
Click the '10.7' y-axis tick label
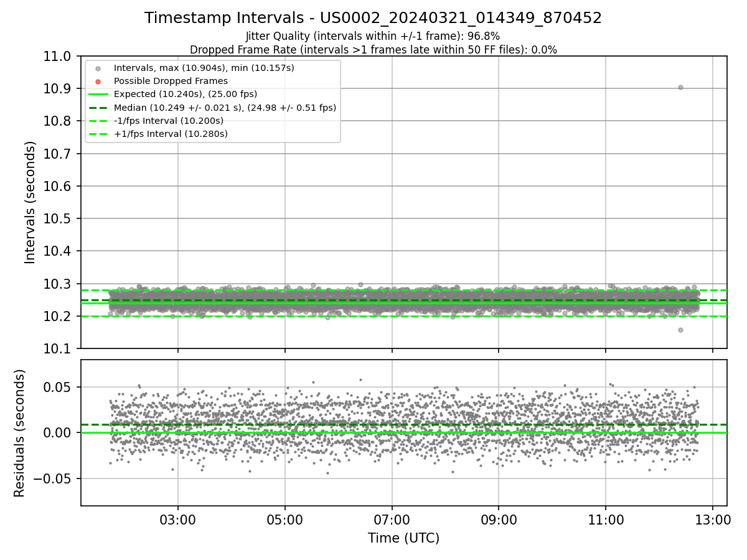[58, 154]
